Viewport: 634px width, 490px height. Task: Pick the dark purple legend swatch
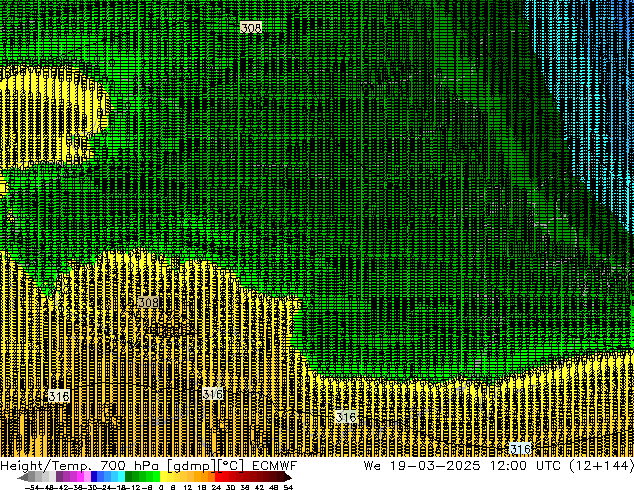[x=59, y=478]
